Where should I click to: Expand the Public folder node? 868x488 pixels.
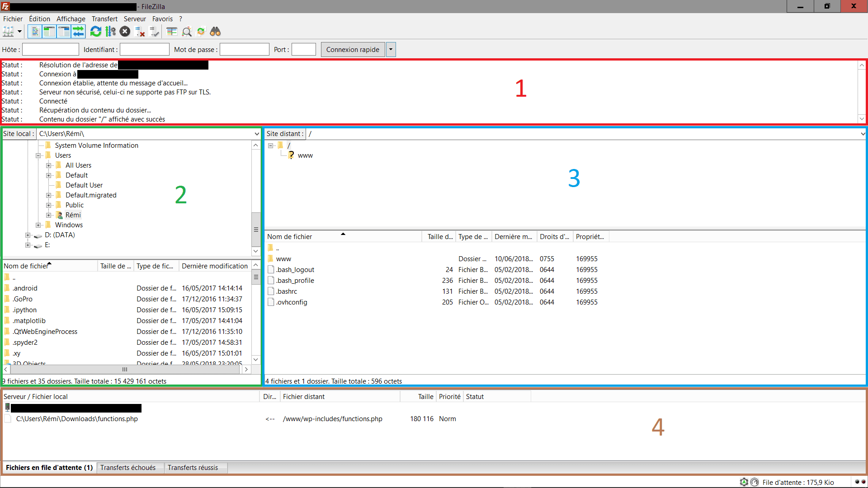49,205
